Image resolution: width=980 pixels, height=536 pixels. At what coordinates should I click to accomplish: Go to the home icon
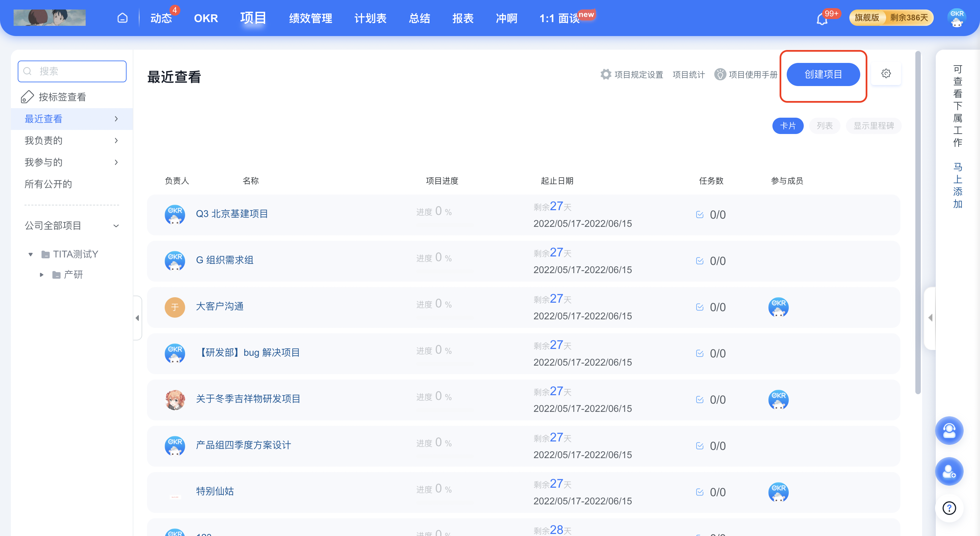(122, 18)
